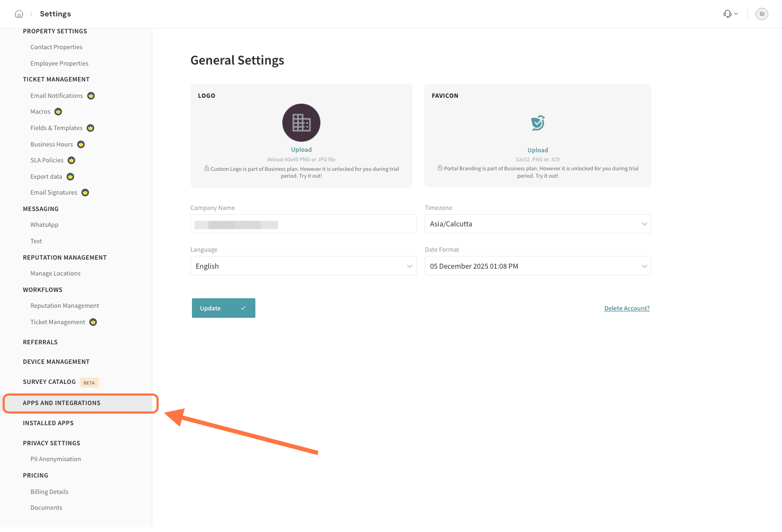Click the favicon shield image
This screenshot has width=782, height=532.
[537, 123]
